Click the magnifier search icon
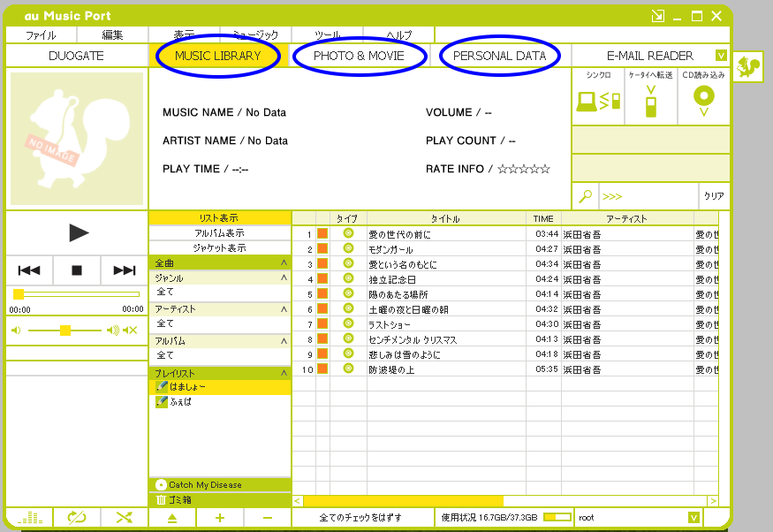Image resolution: width=773 pixels, height=532 pixels. [x=585, y=196]
